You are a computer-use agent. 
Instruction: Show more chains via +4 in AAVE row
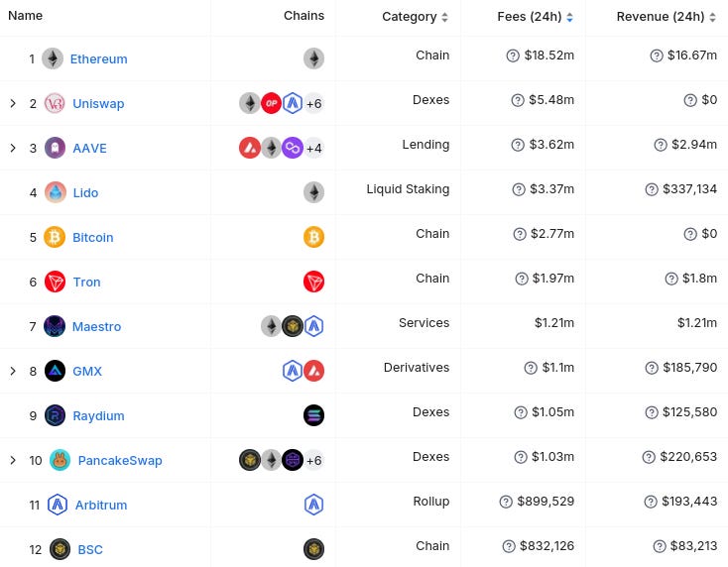[314, 148]
